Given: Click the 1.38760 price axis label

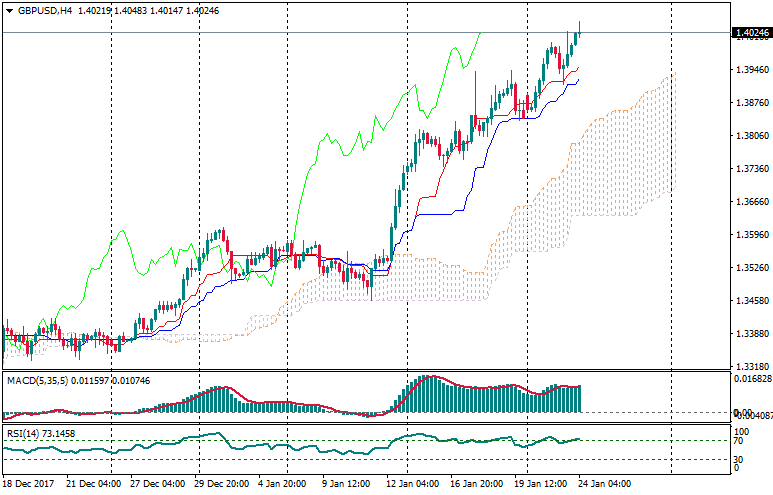Looking at the screenshot, I should (x=751, y=103).
